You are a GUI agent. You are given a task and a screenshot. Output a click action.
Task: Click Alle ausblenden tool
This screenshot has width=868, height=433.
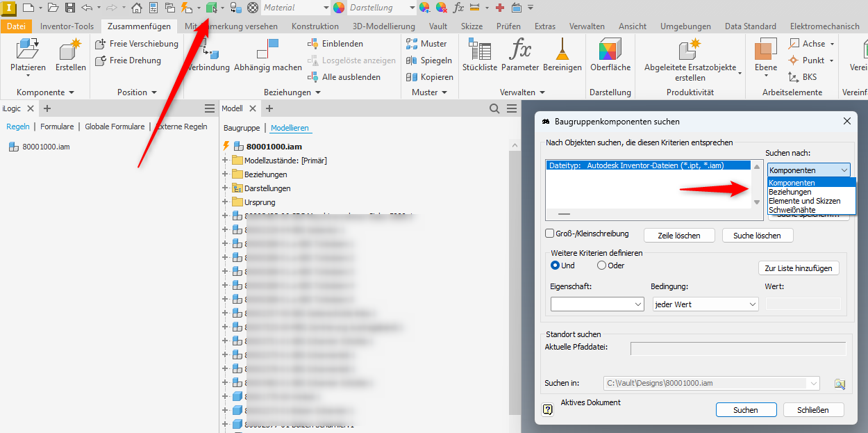click(344, 77)
